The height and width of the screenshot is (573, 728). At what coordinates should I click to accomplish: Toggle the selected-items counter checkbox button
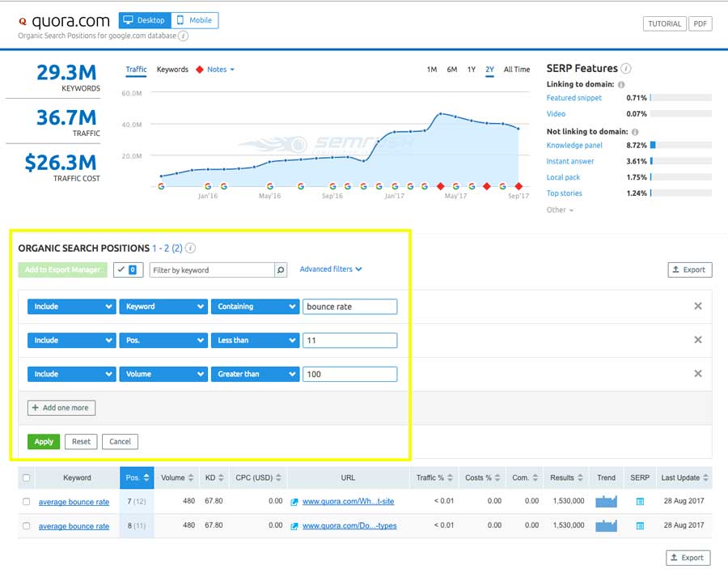point(128,270)
